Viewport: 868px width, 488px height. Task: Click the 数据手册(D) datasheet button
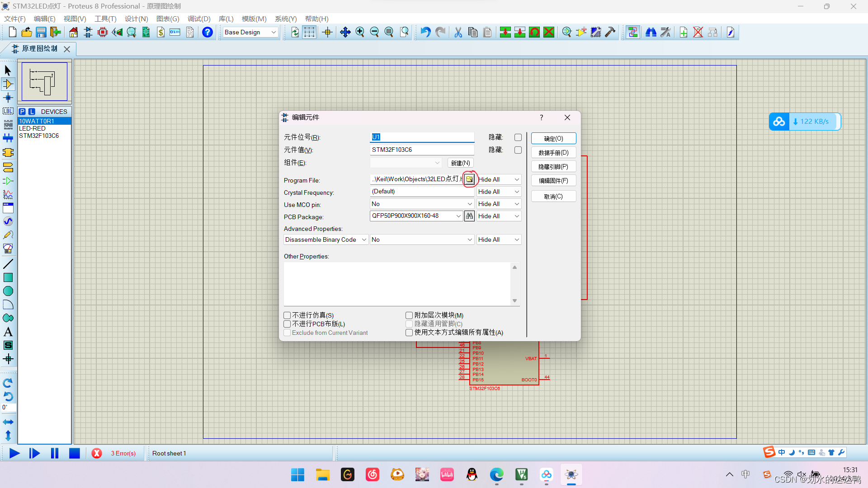554,153
